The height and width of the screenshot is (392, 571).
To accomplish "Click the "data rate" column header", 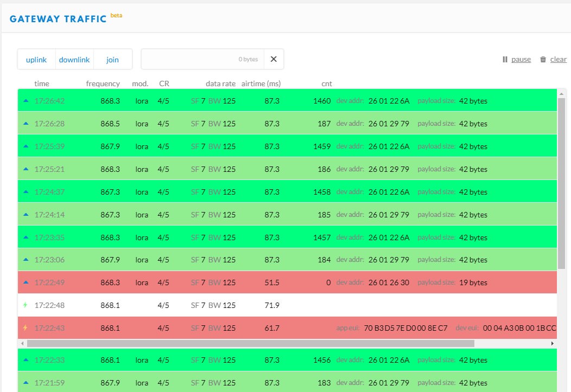I will pos(221,83).
